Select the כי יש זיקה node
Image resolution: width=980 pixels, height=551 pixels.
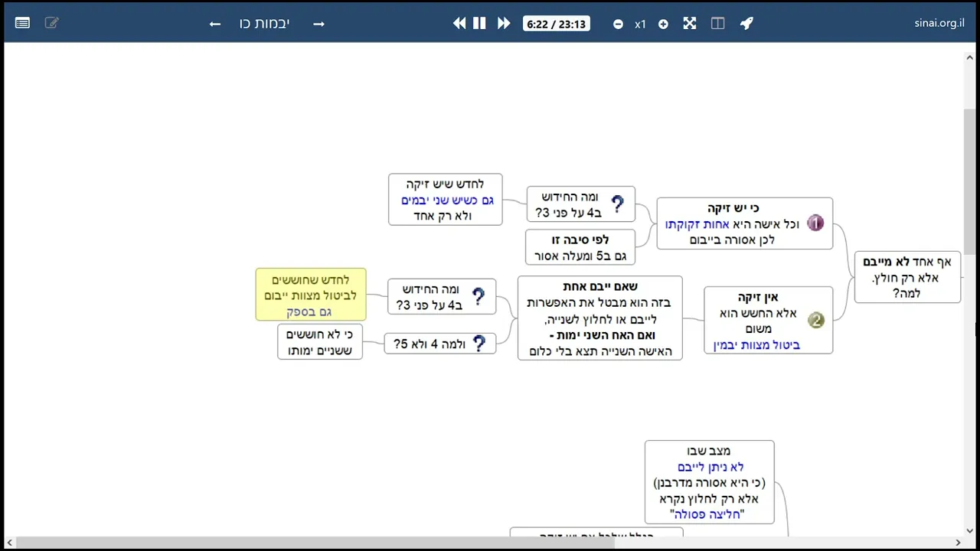click(744, 223)
